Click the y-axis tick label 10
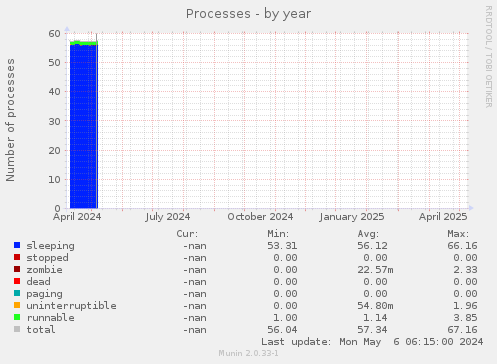This screenshot has width=497, height=364. [x=55, y=180]
